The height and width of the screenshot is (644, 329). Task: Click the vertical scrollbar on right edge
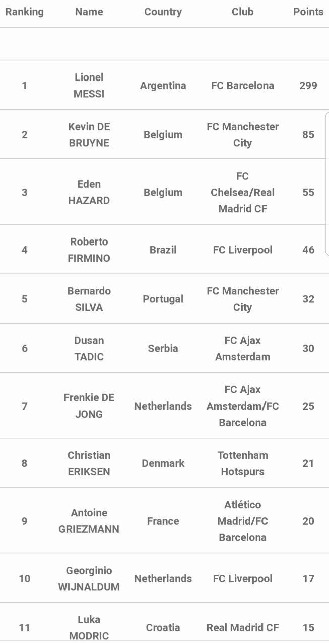pyautogui.click(x=327, y=184)
